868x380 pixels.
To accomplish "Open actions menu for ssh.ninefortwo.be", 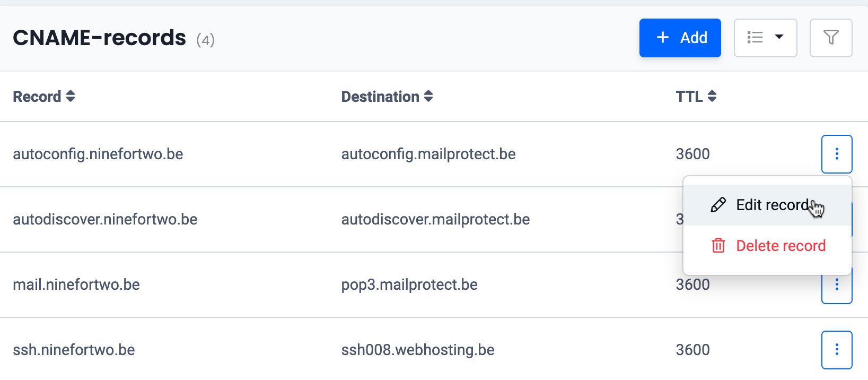I will [x=837, y=350].
